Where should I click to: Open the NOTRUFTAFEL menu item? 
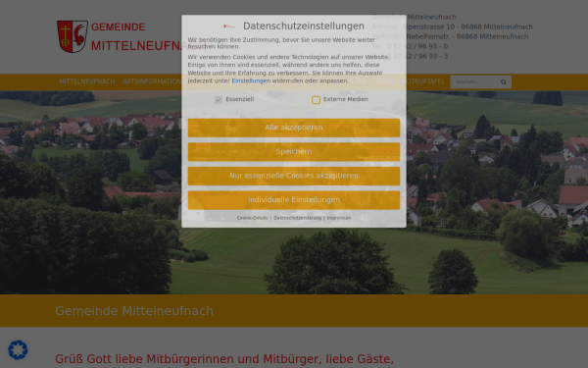423,81
